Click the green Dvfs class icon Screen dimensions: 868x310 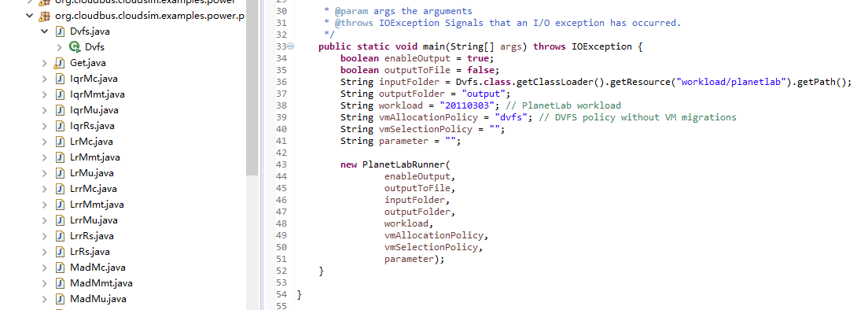click(74, 47)
